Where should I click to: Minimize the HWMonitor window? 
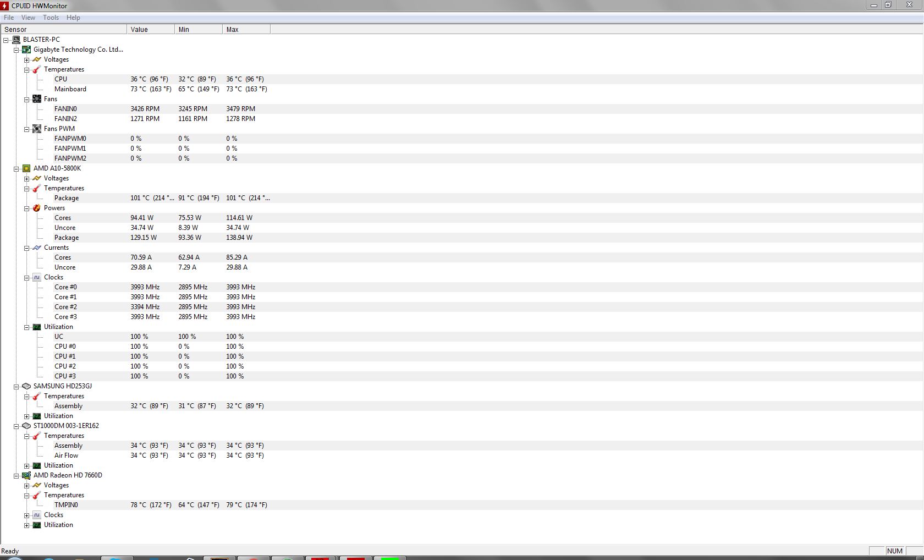pyautogui.click(x=873, y=5)
